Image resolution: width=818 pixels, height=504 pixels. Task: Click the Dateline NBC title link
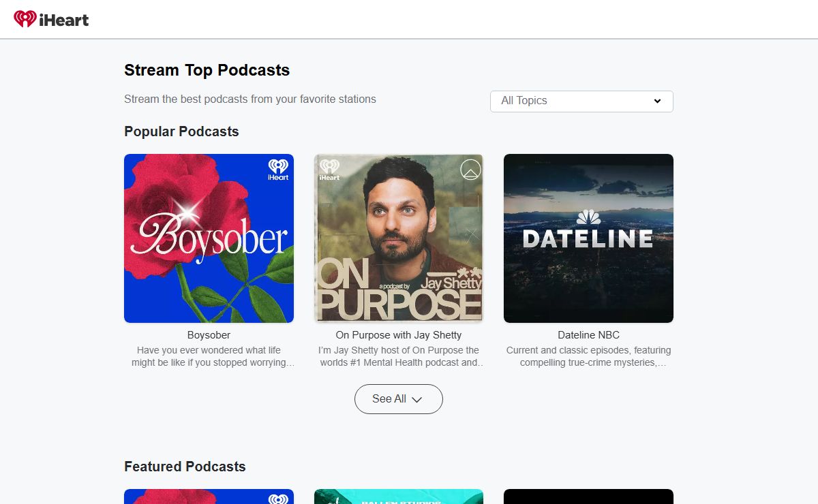(588, 335)
